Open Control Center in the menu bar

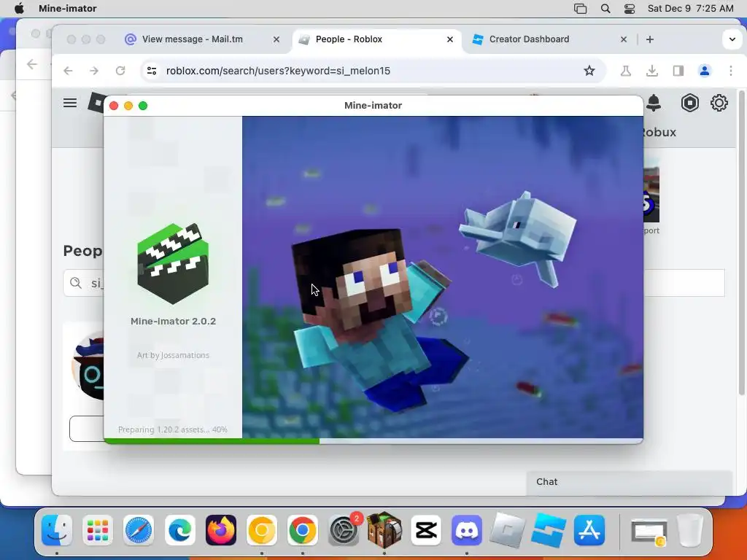pyautogui.click(x=630, y=8)
